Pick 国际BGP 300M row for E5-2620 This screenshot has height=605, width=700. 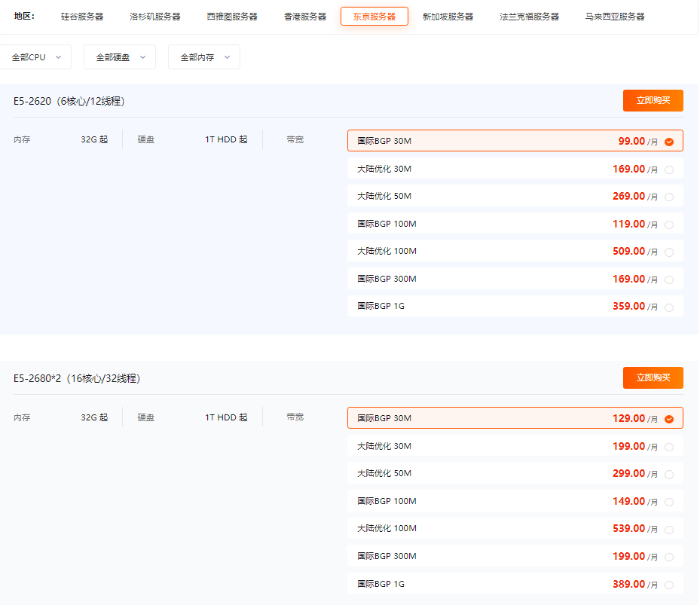point(515,279)
